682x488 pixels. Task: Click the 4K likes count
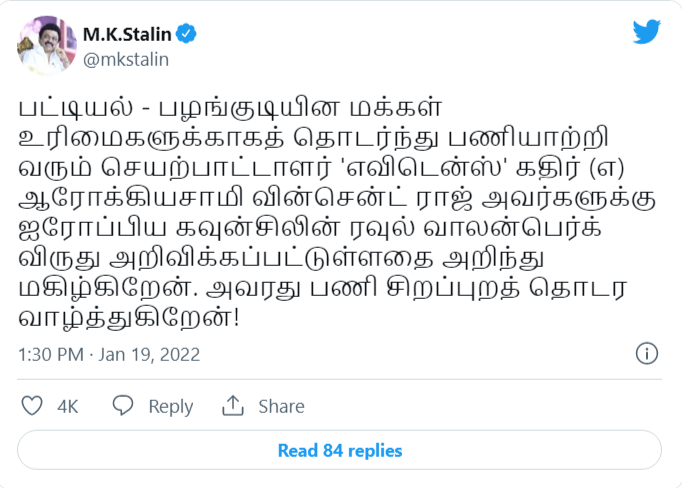[x=68, y=406]
